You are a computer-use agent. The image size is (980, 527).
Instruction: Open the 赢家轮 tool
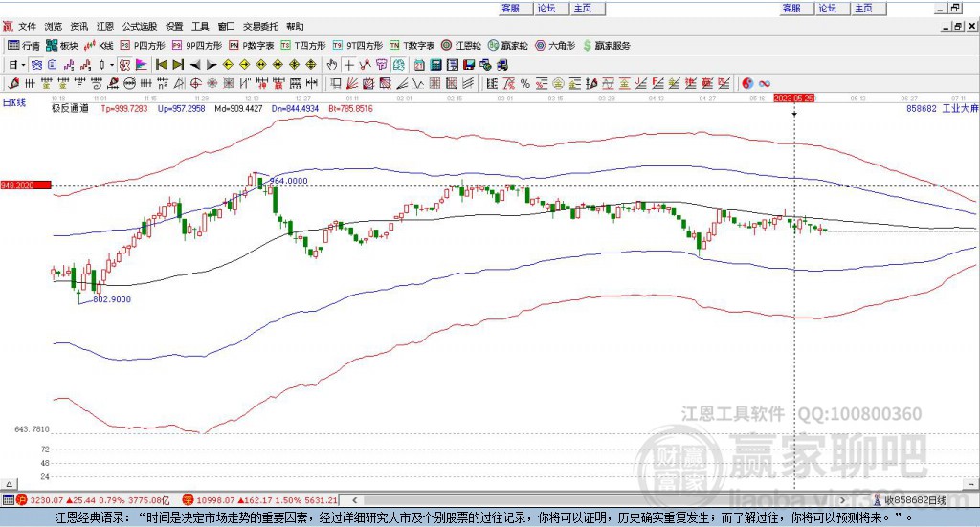[507, 46]
